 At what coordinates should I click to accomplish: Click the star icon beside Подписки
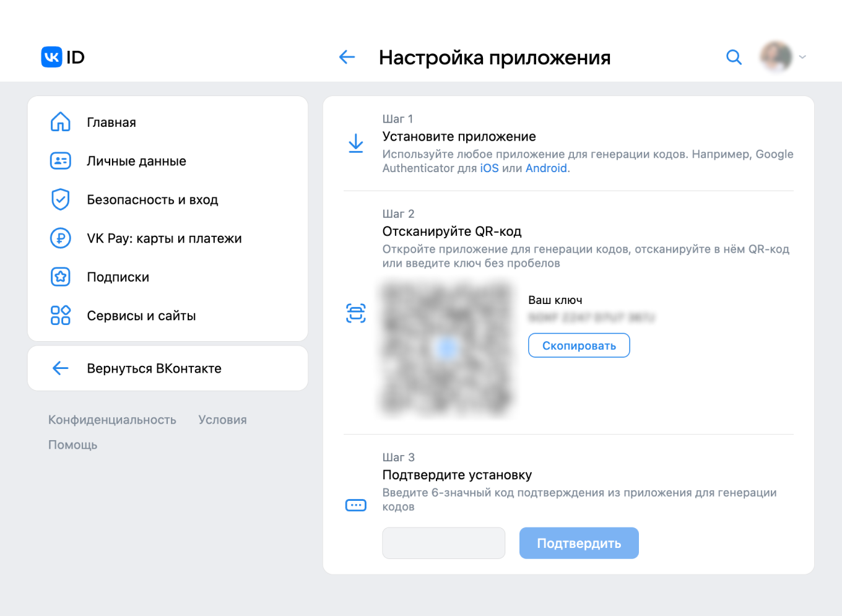coord(60,277)
